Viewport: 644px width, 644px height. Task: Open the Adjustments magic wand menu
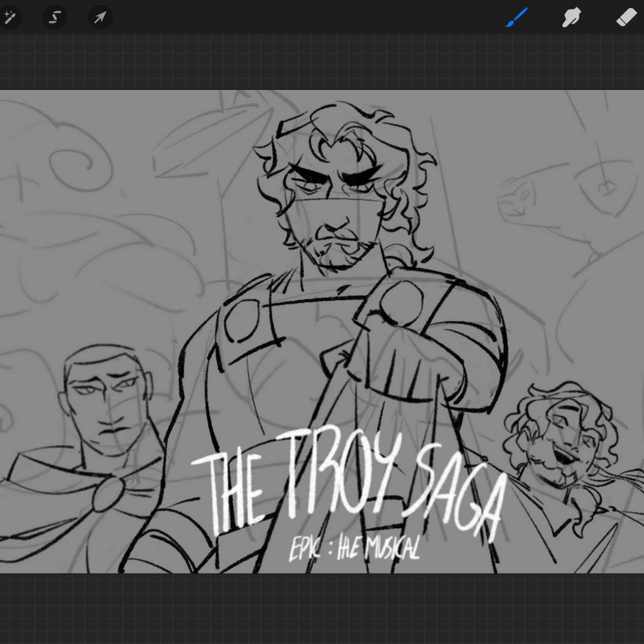pos(9,17)
